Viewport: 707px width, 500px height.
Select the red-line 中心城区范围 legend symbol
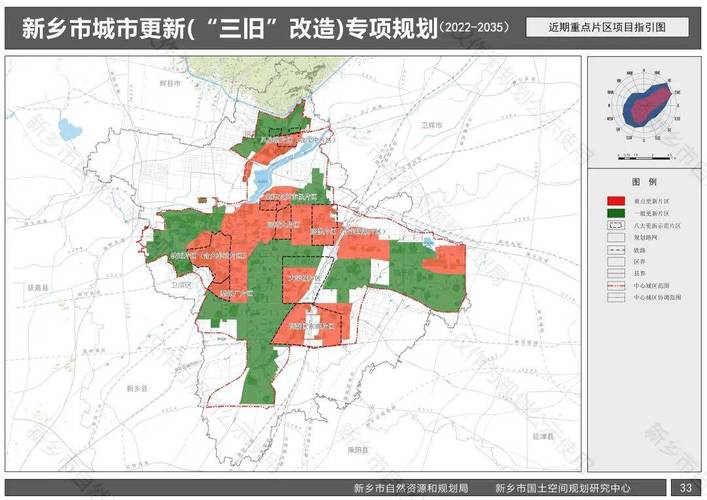pos(616,285)
